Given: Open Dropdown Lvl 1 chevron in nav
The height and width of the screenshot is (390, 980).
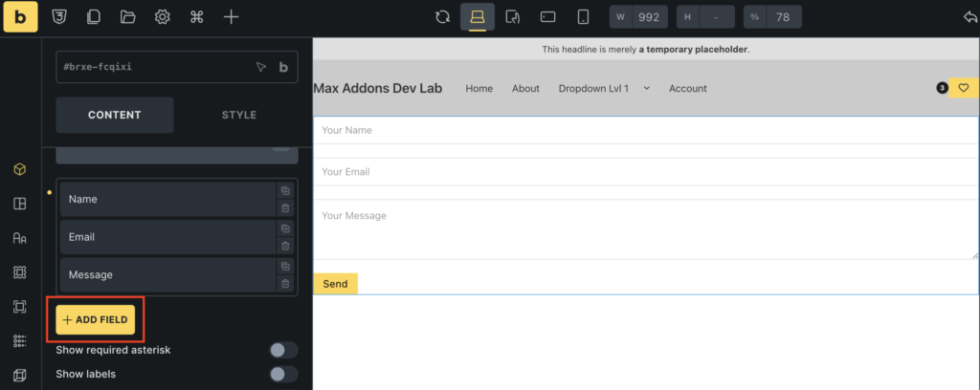Looking at the screenshot, I should pyautogui.click(x=647, y=88).
